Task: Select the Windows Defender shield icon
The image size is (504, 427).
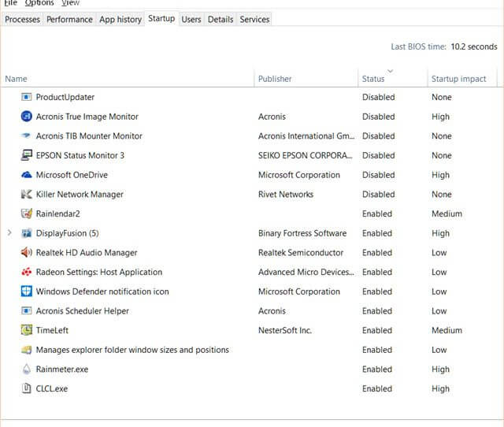Action: coord(26,291)
